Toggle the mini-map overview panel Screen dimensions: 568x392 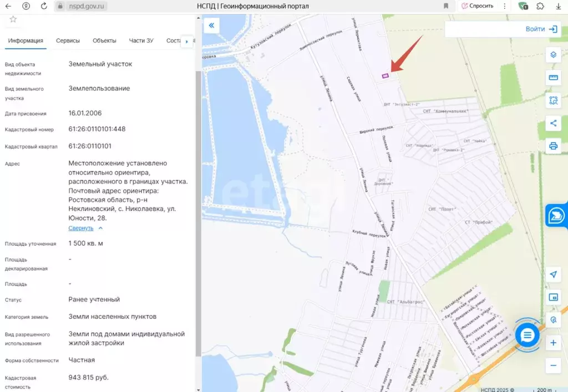(553, 298)
